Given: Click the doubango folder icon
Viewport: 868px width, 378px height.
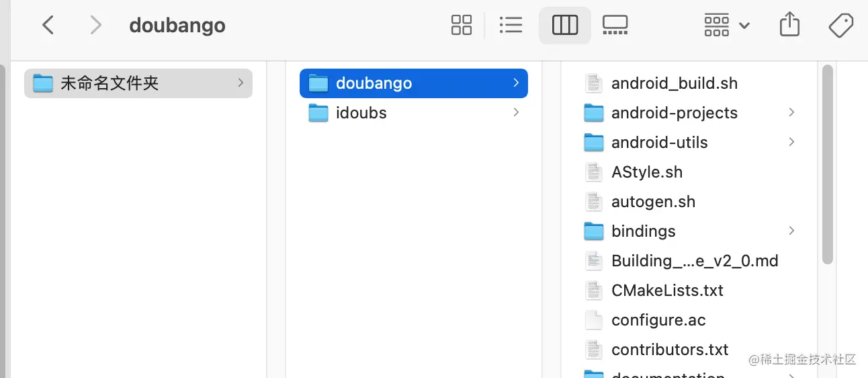Looking at the screenshot, I should point(318,83).
